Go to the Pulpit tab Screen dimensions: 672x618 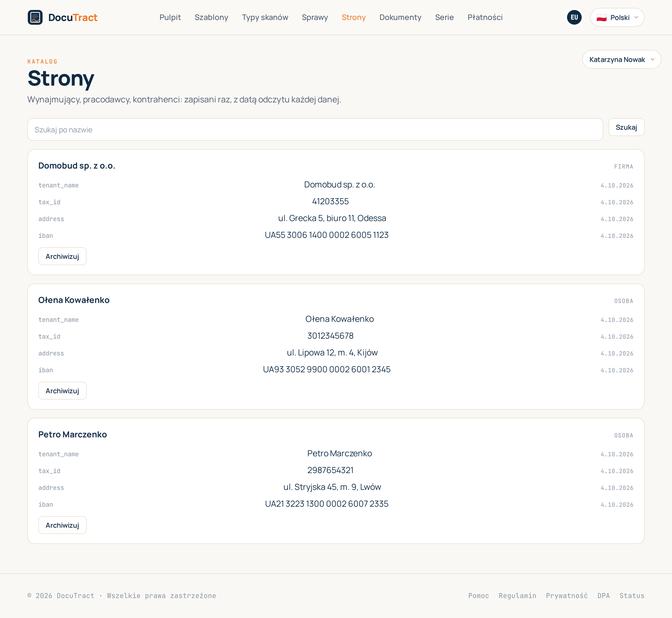pyautogui.click(x=170, y=17)
